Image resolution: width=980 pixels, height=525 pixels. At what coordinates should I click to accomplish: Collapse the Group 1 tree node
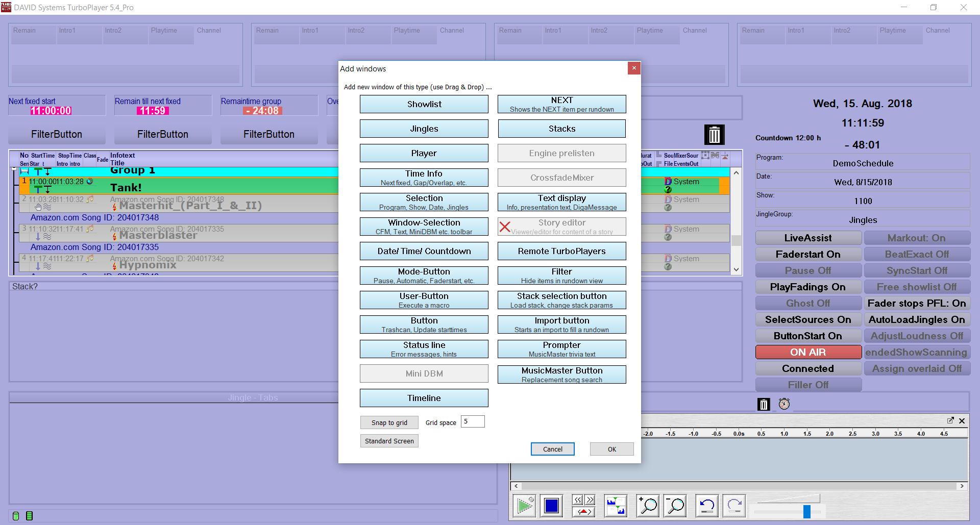(14, 169)
